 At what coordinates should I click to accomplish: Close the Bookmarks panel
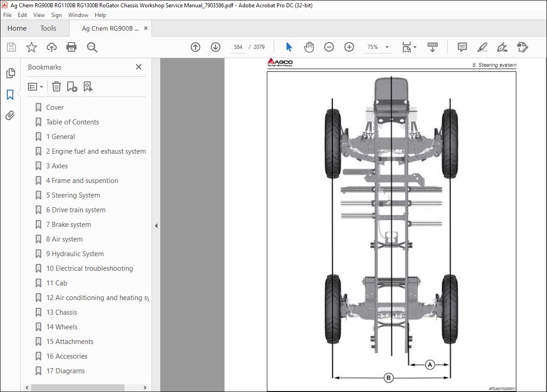coord(139,67)
